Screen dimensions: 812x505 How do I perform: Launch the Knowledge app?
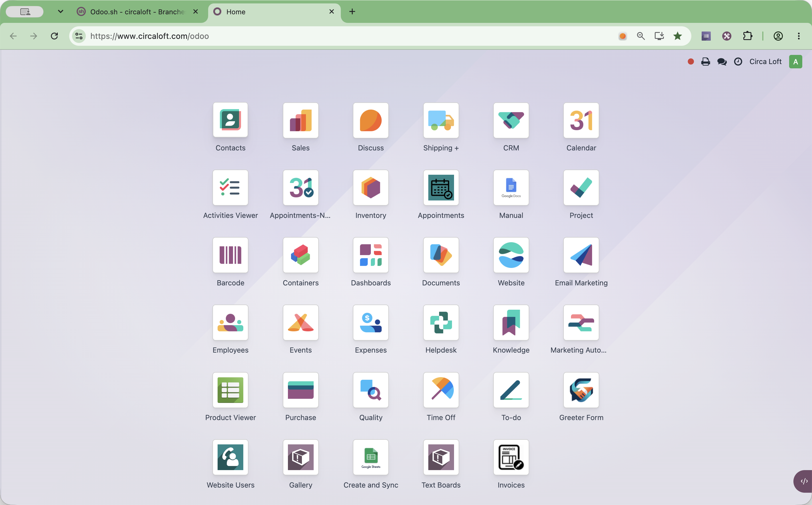click(x=511, y=323)
